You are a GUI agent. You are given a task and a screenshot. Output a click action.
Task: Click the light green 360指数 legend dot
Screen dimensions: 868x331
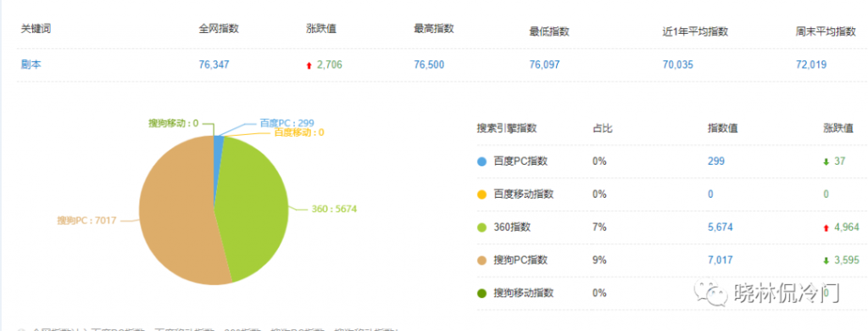481,227
